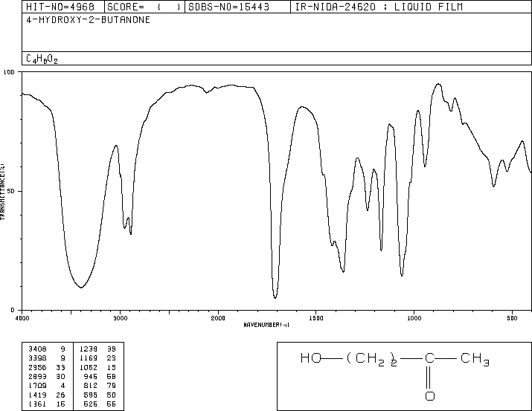
Task: Click the SCORE= ( ) header field
Action: (144, 7)
